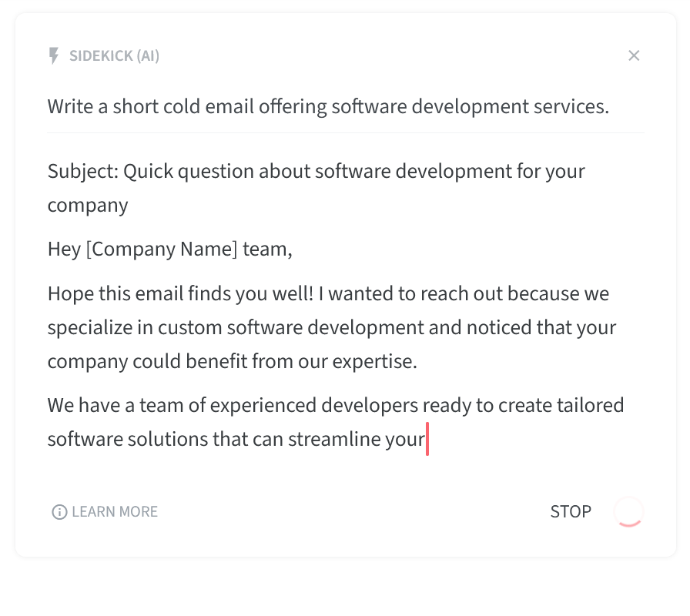This screenshot has height=616, width=690.
Task: Click into the cold email prompt field
Action: [x=346, y=106]
